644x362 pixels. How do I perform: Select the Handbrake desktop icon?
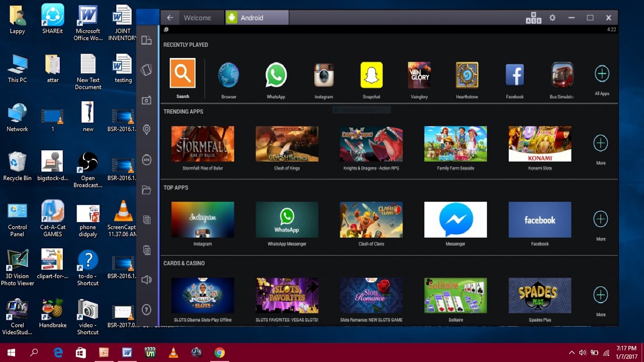tap(53, 314)
